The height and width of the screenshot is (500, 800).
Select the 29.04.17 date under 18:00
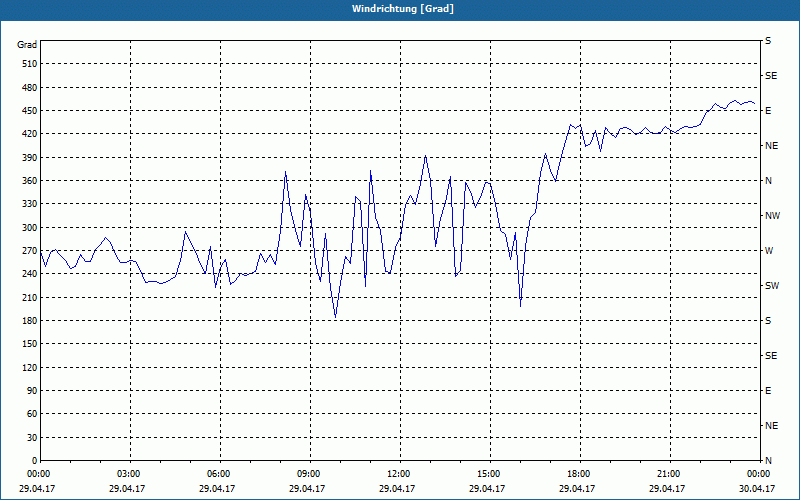pyautogui.click(x=577, y=488)
